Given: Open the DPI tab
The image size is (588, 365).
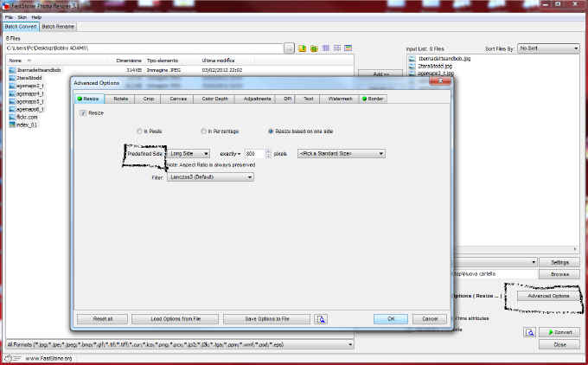Looking at the screenshot, I should tap(287, 99).
